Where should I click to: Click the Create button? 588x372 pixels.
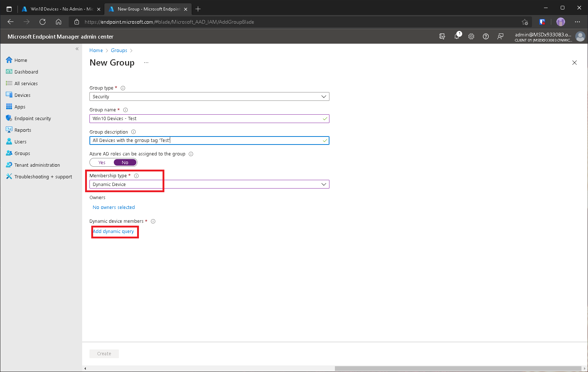coord(104,354)
